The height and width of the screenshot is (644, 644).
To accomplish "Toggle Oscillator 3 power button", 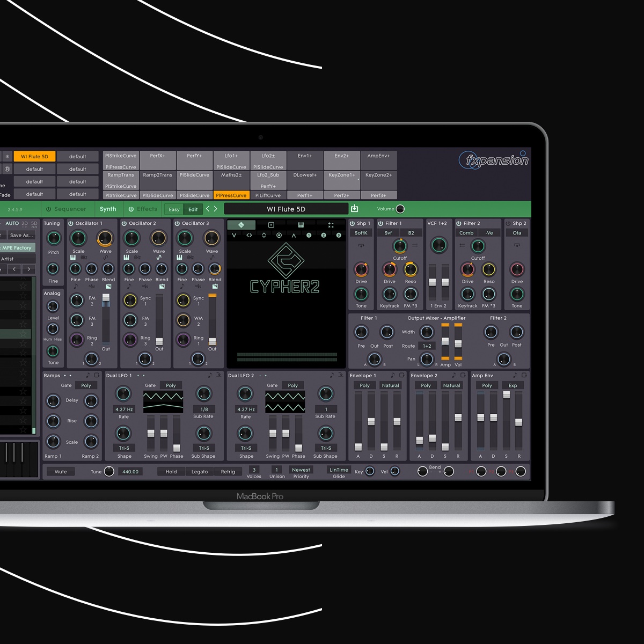I will point(178,223).
